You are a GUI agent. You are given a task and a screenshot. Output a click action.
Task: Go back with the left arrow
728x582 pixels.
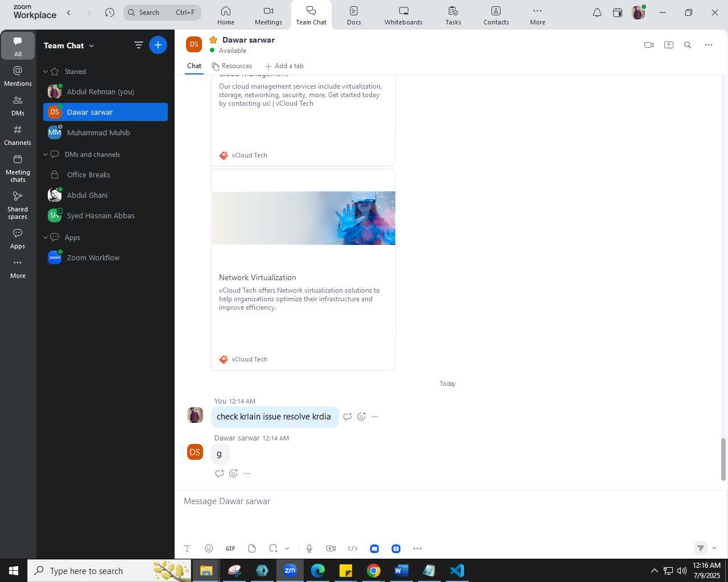tap(69, 13)
